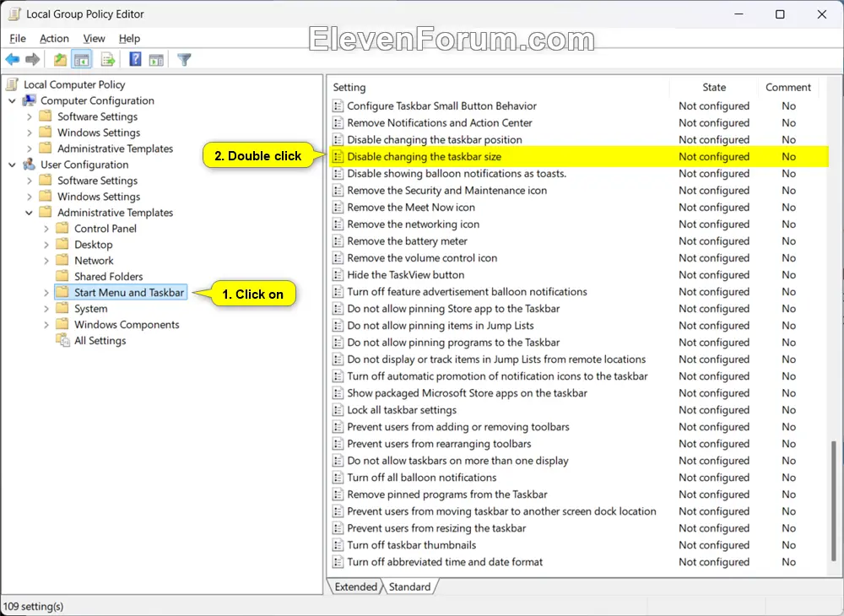Open the Help menu
This screenshot has width=844, height=616.
point(129,38)
